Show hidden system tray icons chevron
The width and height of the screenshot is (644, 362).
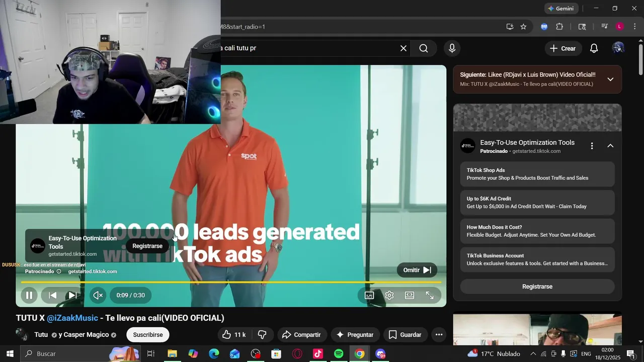[x=533, y=354]
